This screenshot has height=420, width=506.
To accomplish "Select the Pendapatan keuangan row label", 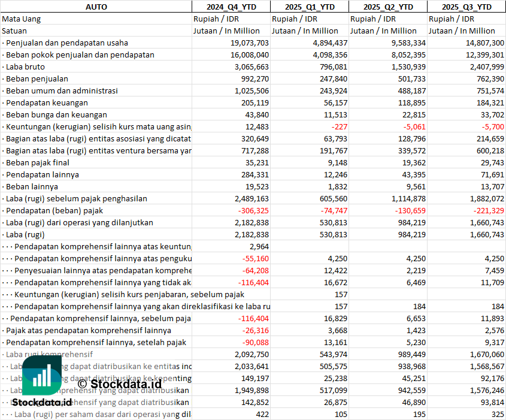I will click(x=47, y=102).
